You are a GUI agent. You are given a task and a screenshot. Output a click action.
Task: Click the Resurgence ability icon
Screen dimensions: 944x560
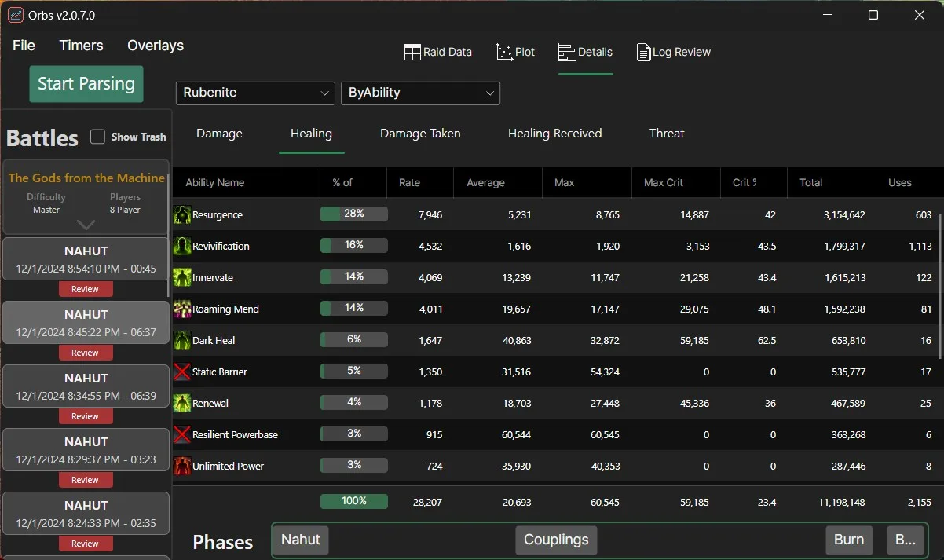182,214
